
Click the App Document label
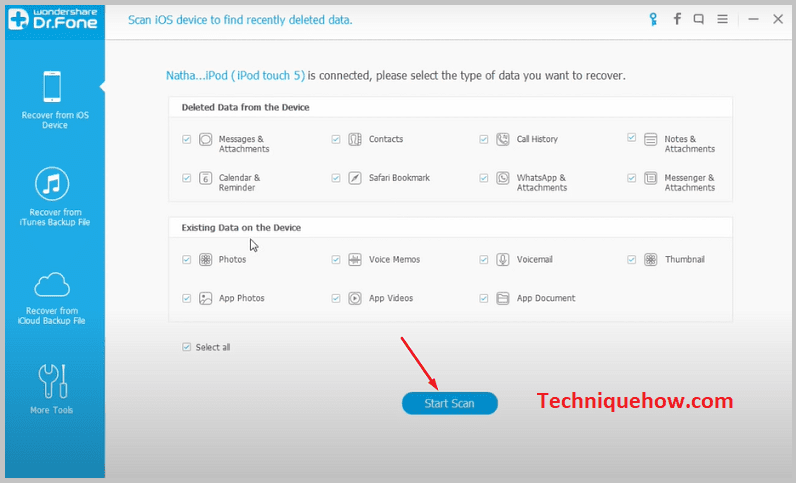(x=546, y=298)
